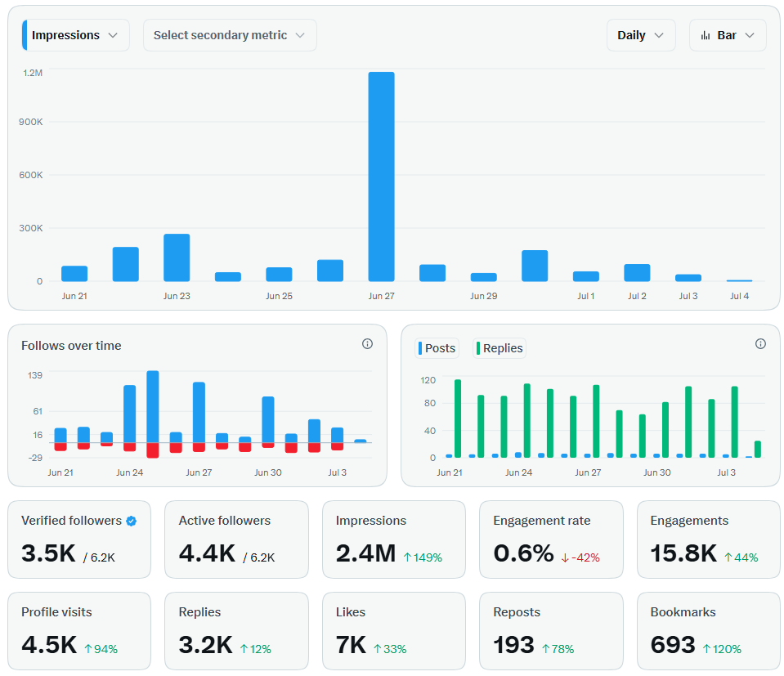784x676 pixels.
Task: Click the Jul 3 impressions bar
Action: pyautogui.click(x=688, y=278)
